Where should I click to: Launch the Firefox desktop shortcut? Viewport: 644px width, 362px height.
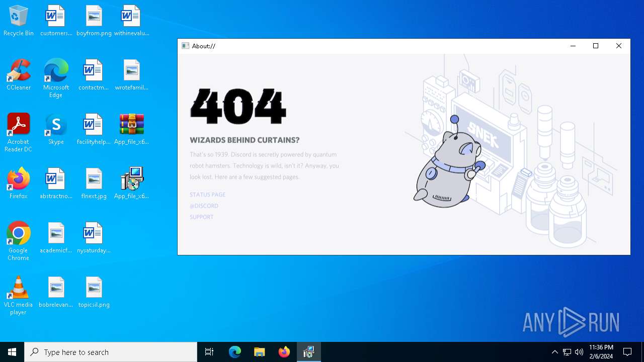[x=19, y=184]
